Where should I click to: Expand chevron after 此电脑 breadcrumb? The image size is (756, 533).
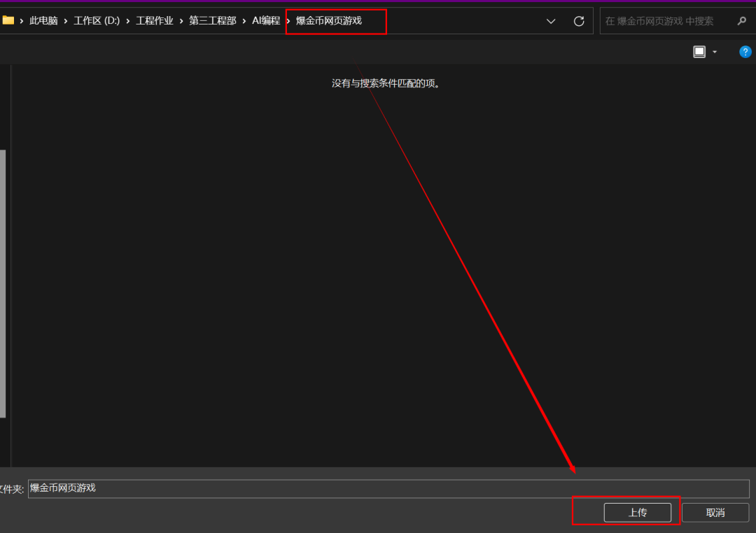[x=66, y=21]
